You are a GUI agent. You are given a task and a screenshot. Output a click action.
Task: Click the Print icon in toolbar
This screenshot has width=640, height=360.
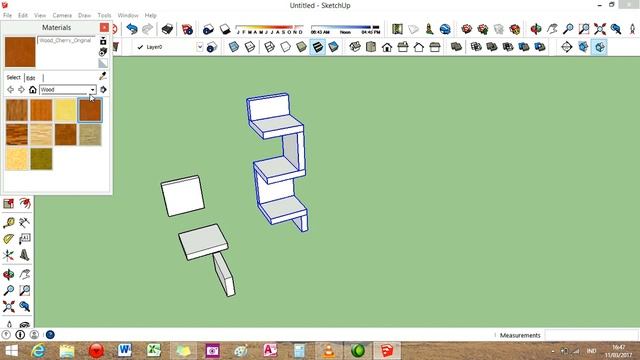[x=167, y=29]
